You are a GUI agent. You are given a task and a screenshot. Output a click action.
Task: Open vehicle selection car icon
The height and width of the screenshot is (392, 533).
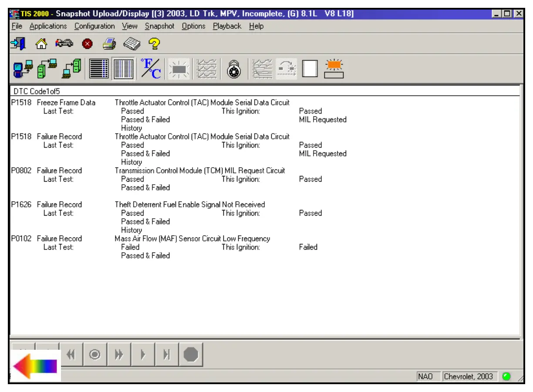click(64, 44)
